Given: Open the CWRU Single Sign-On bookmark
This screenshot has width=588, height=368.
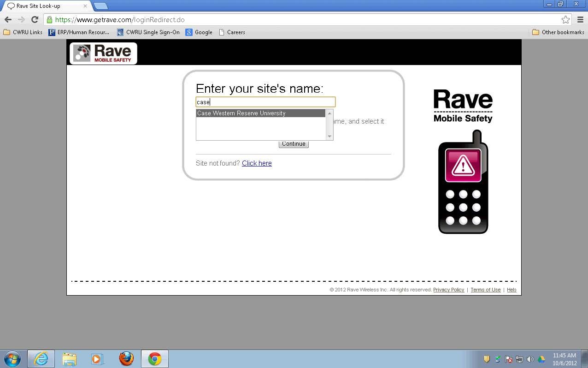Looking at the screenshot, I should point(148,32).
